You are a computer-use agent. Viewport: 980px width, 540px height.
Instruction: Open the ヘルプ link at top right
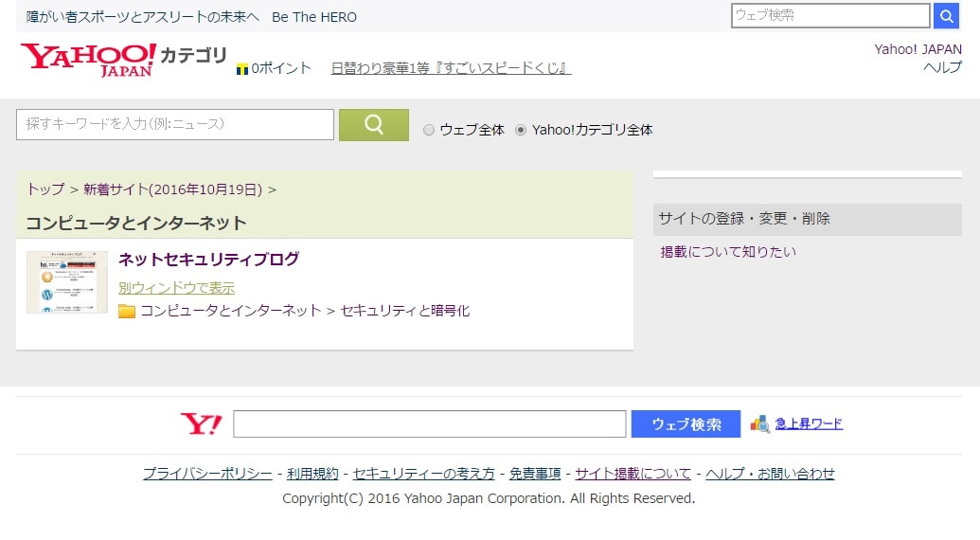tap(942, 67)
